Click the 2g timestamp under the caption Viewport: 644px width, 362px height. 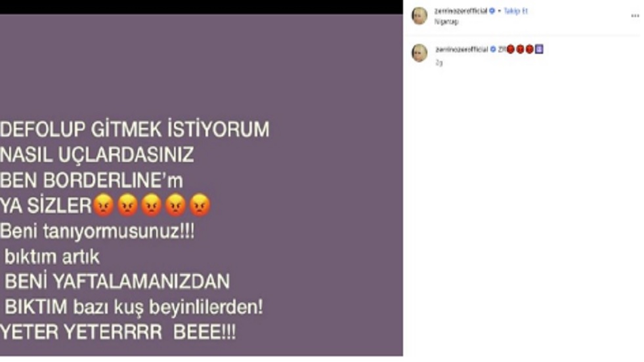439,62
